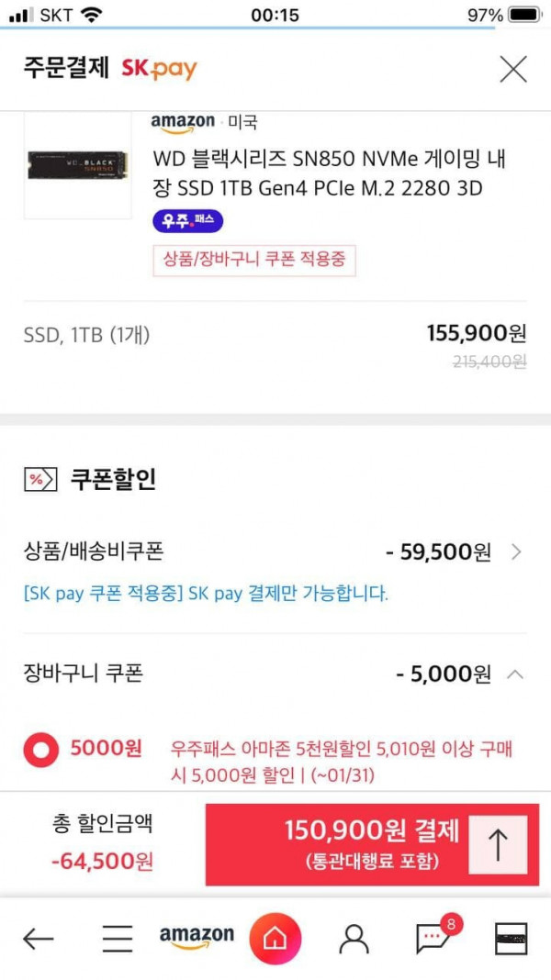551x980 pixels.
Task: Open the hamburger menu in bottom bar
Action: tap(118, 938)
